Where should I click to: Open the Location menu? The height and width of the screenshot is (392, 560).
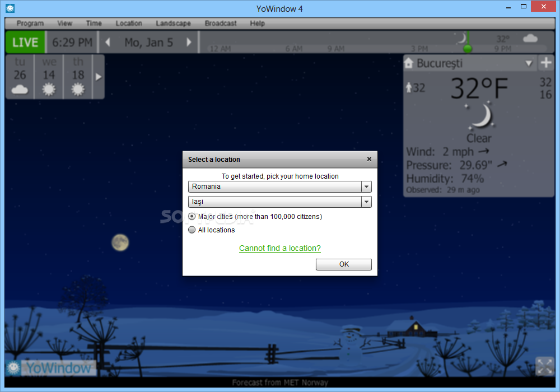129,23
